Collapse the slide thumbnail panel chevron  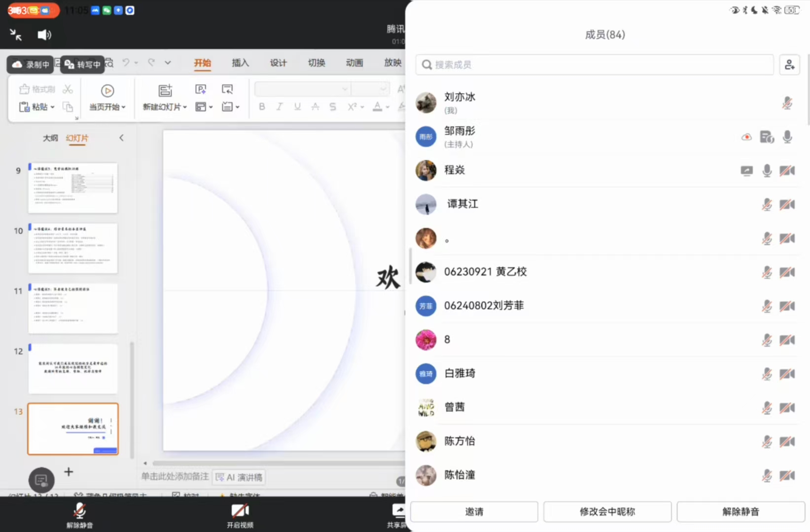(121, 138)
